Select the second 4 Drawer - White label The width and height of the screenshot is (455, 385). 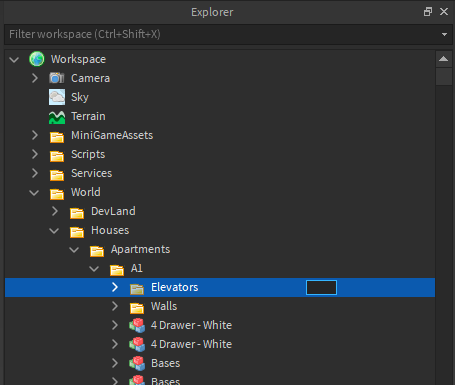tap(191, 344)
